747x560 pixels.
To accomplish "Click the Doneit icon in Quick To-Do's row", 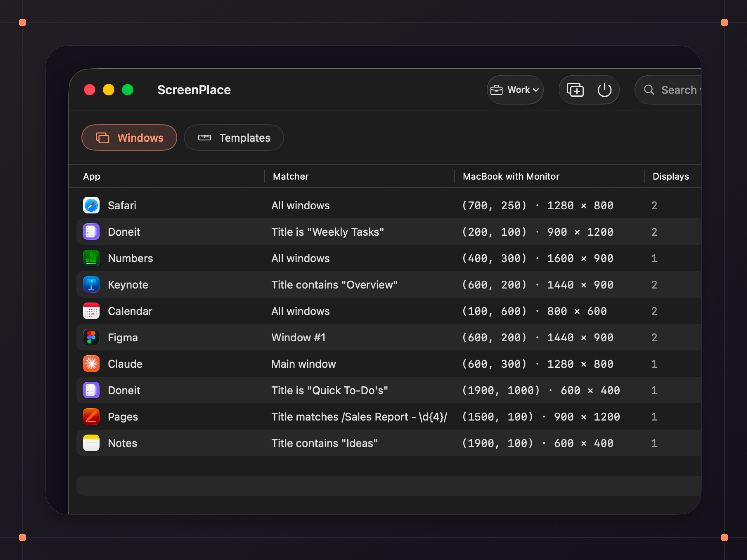I will coord(91,390).
